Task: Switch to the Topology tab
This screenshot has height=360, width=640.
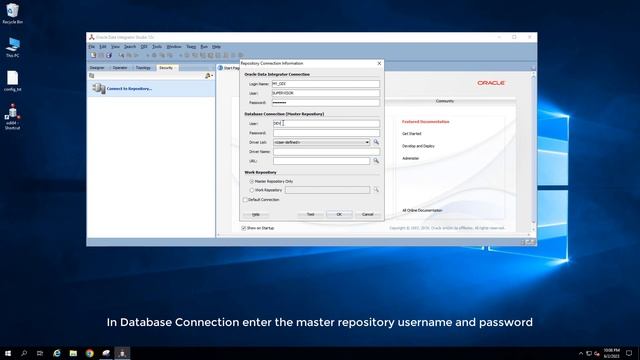Action: 143,68
